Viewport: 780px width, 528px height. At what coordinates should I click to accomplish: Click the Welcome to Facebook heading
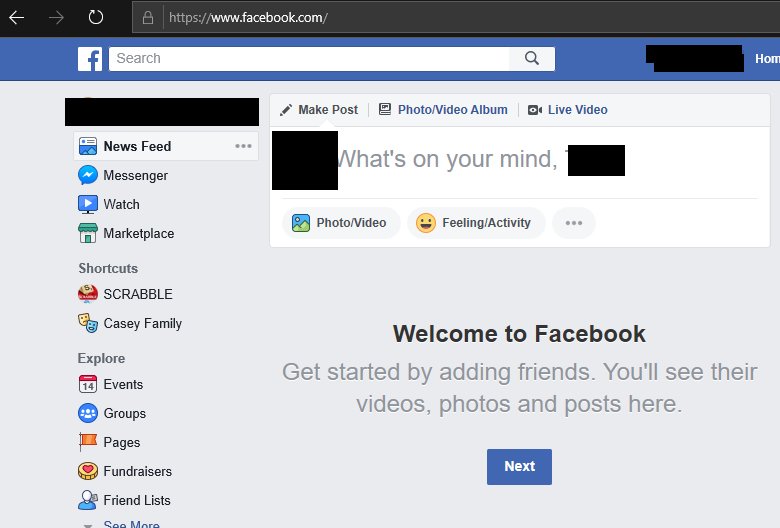519,333
